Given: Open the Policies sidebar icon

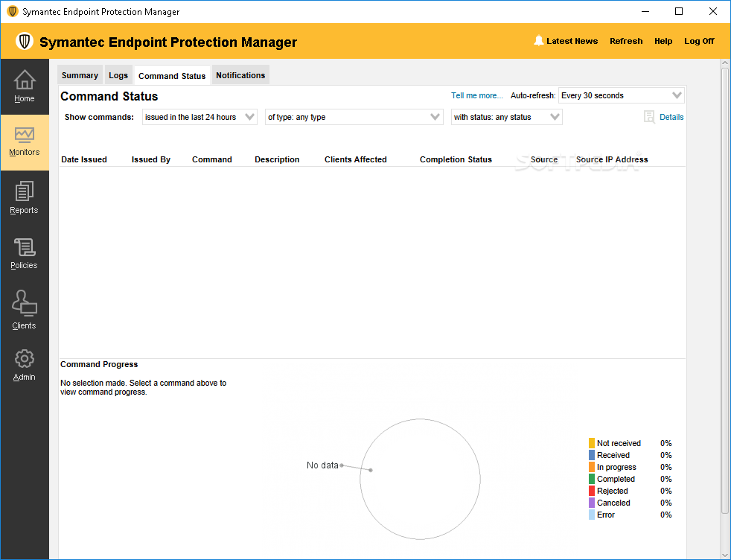Looking at the screenshot, I should click(x=25, y=247).
